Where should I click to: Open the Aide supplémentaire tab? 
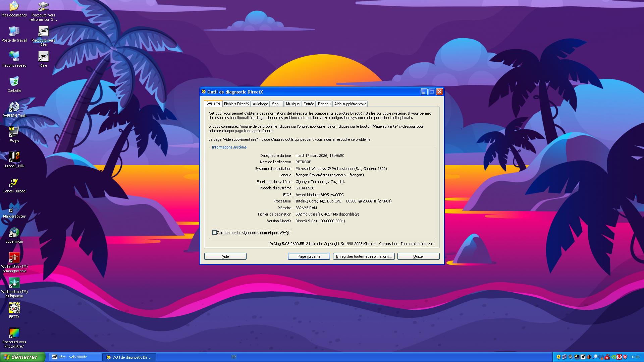pos(350,104)
